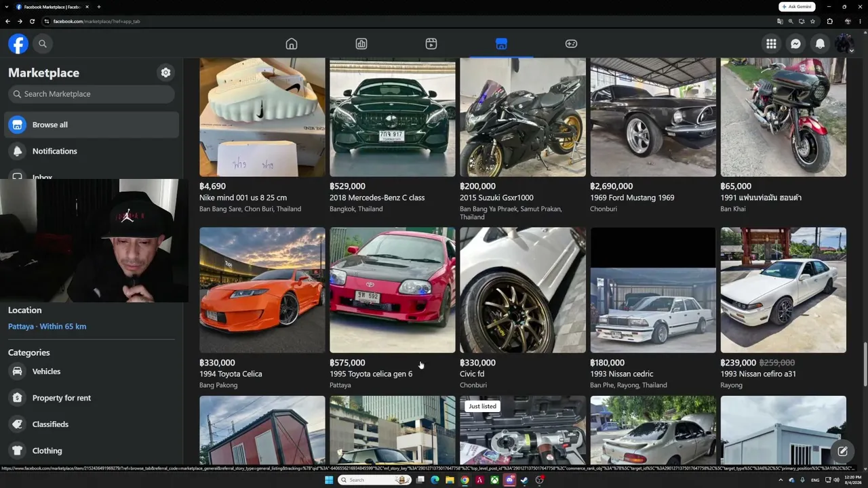This screenshot has width=868, height=488.
Task: Click the ฿180,000 price text
Action: (608, 363)
